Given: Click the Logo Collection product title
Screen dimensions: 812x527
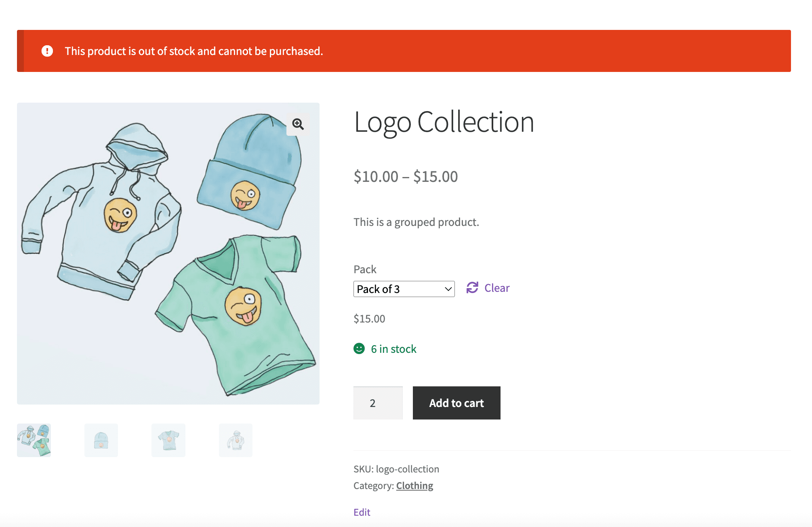Looking at the screenshot, I should [444, 122].
